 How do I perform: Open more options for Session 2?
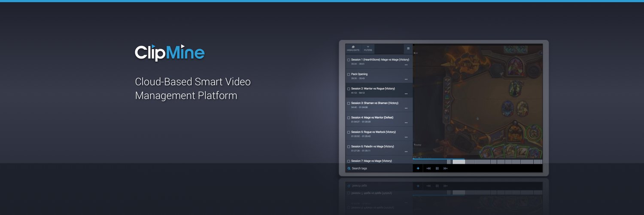click(x=406, y=94)
